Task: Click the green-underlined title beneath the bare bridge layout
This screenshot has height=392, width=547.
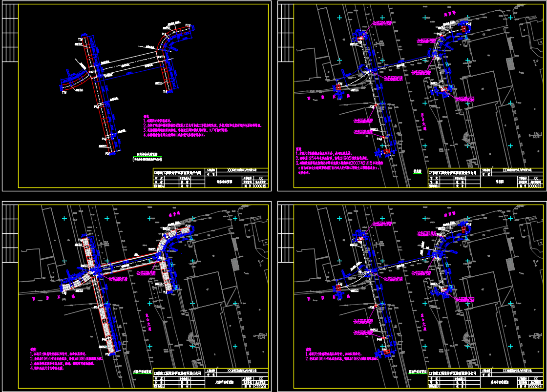Action: (x=147, y=154)
